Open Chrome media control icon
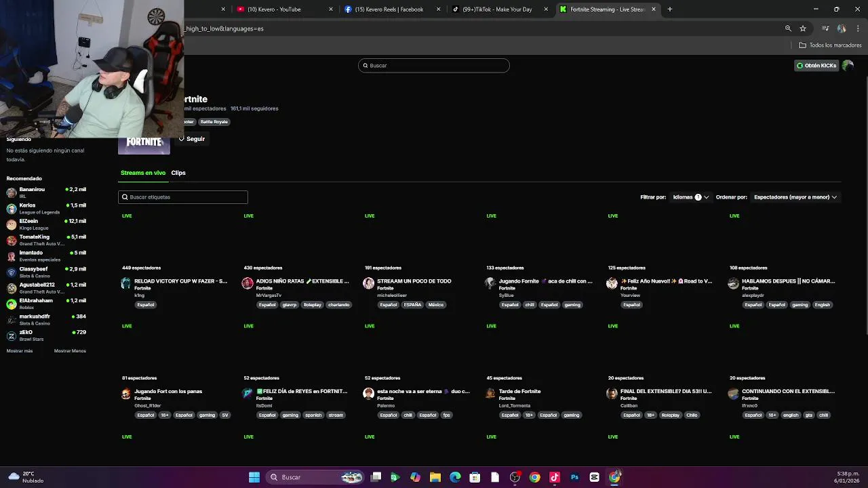 pyautogui.click(x=825, y=28)
